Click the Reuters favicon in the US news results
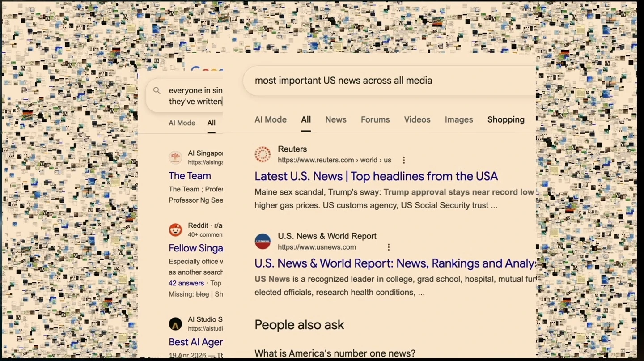Screen dimensions: 644x361 pos(263,154)
